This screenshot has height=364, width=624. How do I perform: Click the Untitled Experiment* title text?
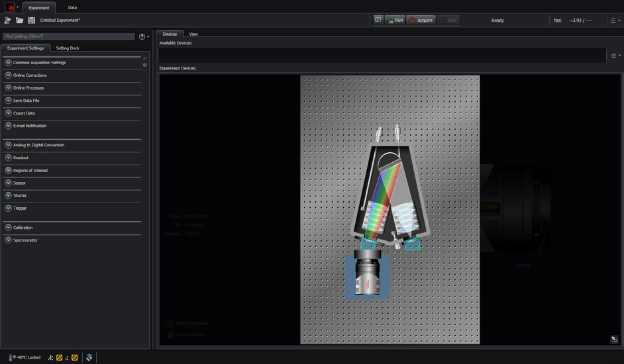(x=60, y=21)
